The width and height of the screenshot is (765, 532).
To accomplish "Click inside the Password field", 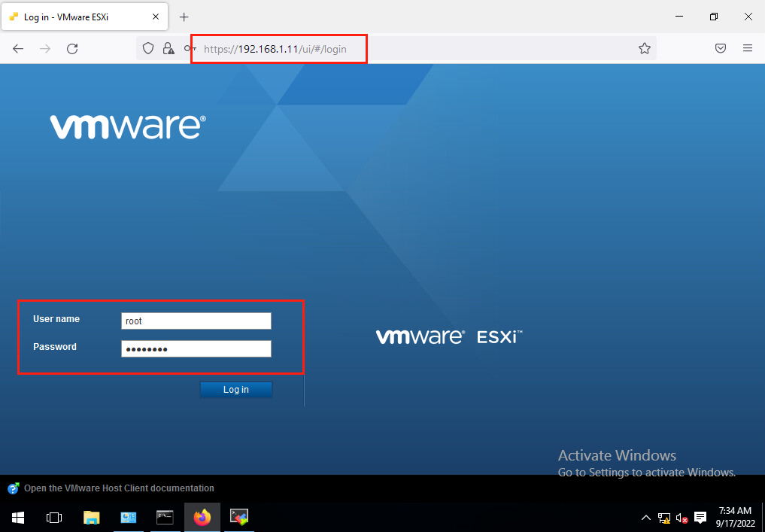I will [x=196, y=349].
